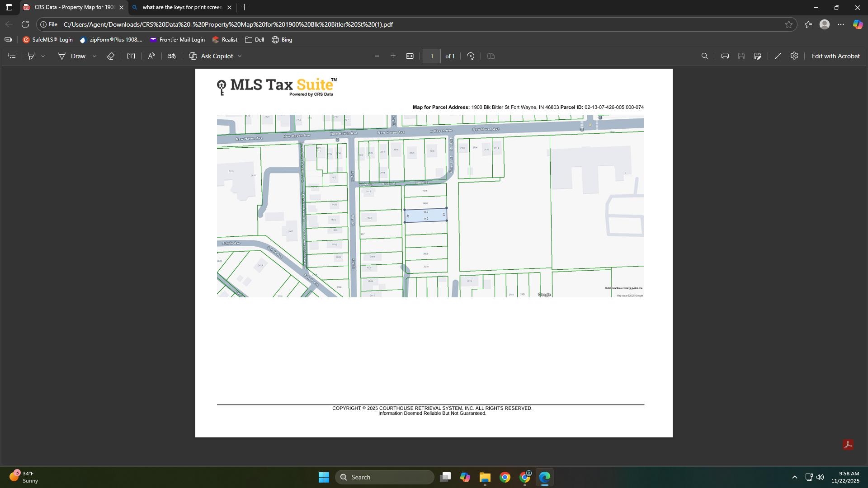Rotate the PDF page

coord(471,56)
